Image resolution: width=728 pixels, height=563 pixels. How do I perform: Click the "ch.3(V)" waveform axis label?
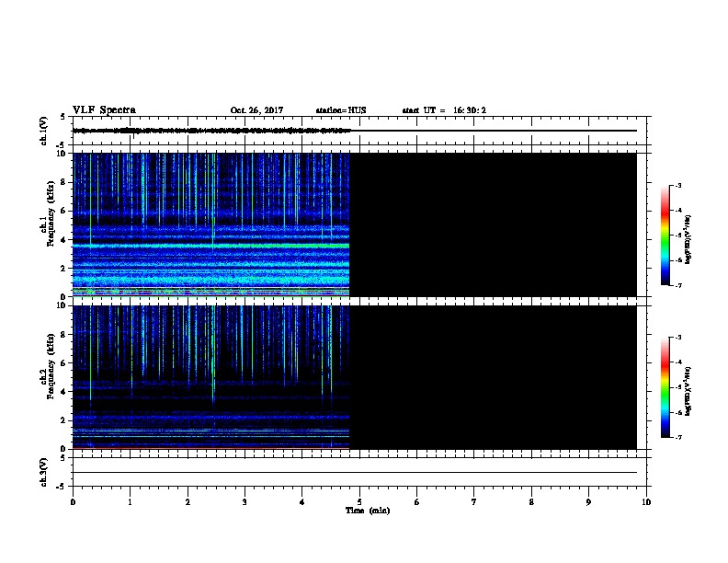tap(43, 472)
